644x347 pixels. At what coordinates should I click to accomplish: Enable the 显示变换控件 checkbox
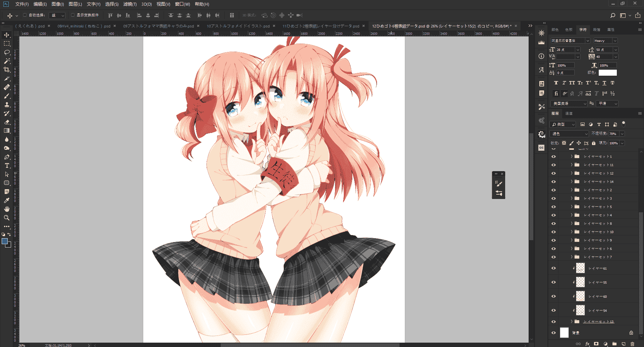pyautogui.click(x=73, y=15)
